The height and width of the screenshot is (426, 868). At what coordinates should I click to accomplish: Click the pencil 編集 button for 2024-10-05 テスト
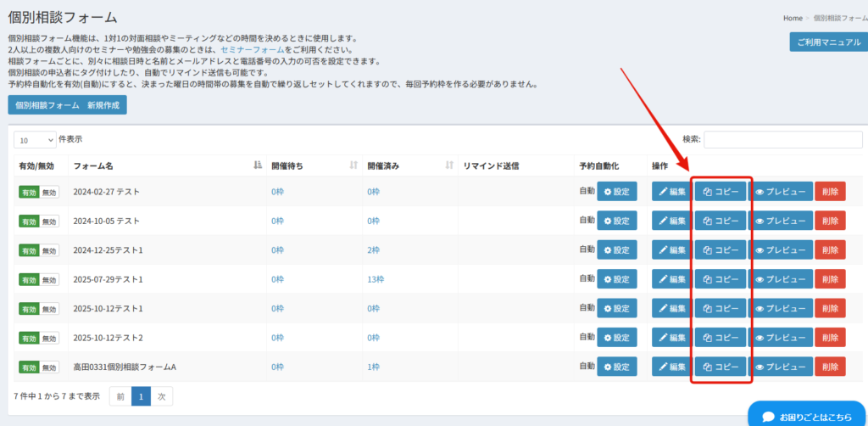[671, 221]
